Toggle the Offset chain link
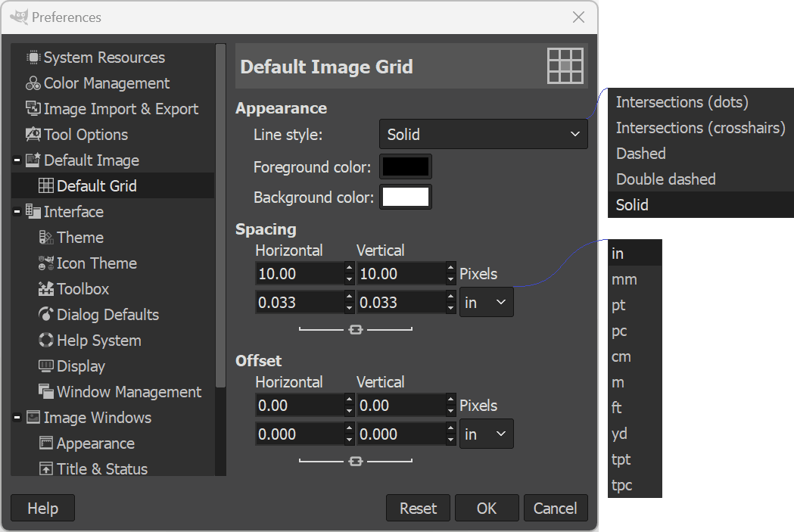The image size is (794, 532). 356,461
